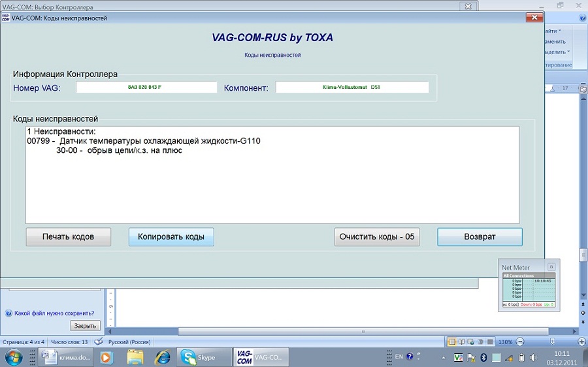Switch to Print Layout view icon

[x=452, y=342]
